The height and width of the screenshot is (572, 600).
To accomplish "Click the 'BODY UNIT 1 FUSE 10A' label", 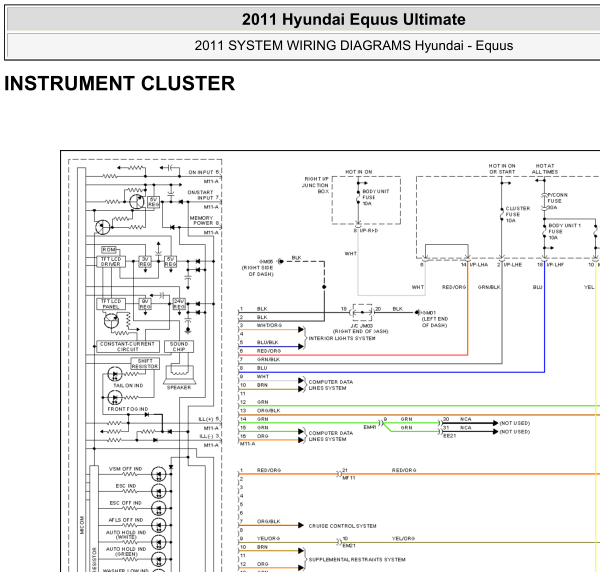I will (564, 231).
